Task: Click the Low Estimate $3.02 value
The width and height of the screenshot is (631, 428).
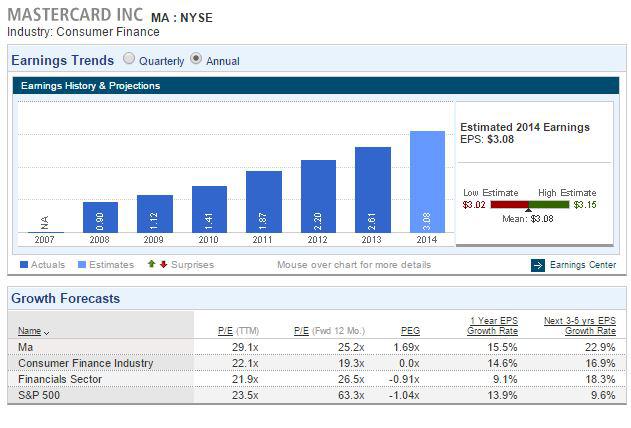Action: click(x=474, y=205)
